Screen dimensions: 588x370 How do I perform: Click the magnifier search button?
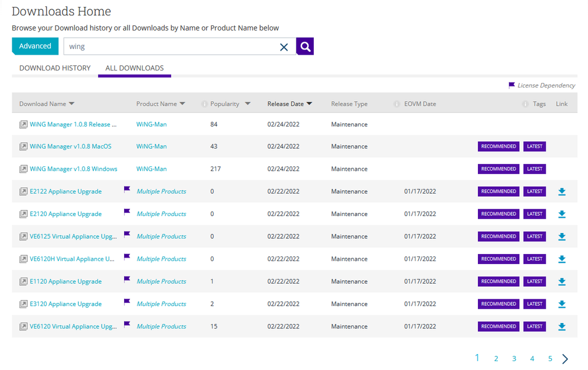click(305, 46)
